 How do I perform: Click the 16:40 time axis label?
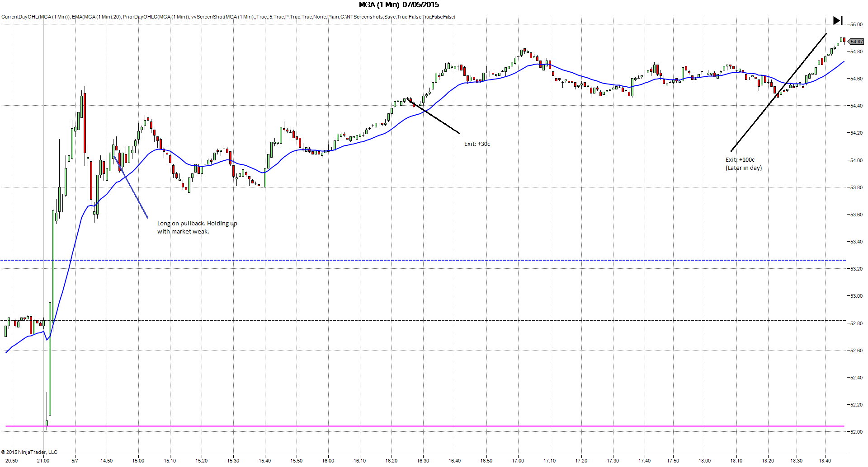click(455, 461)
